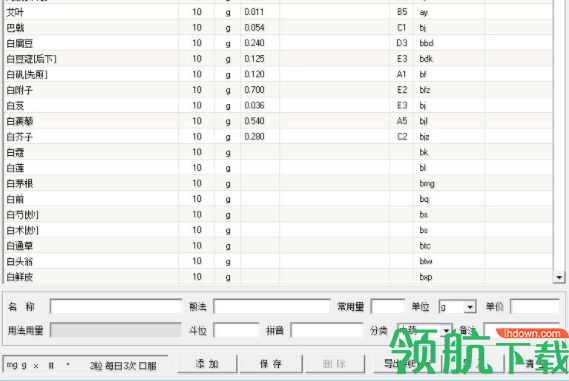Select the 白前 row
The width and height of the screenshot is (569, 381).
pyautogui.click(x=278, y=199)
